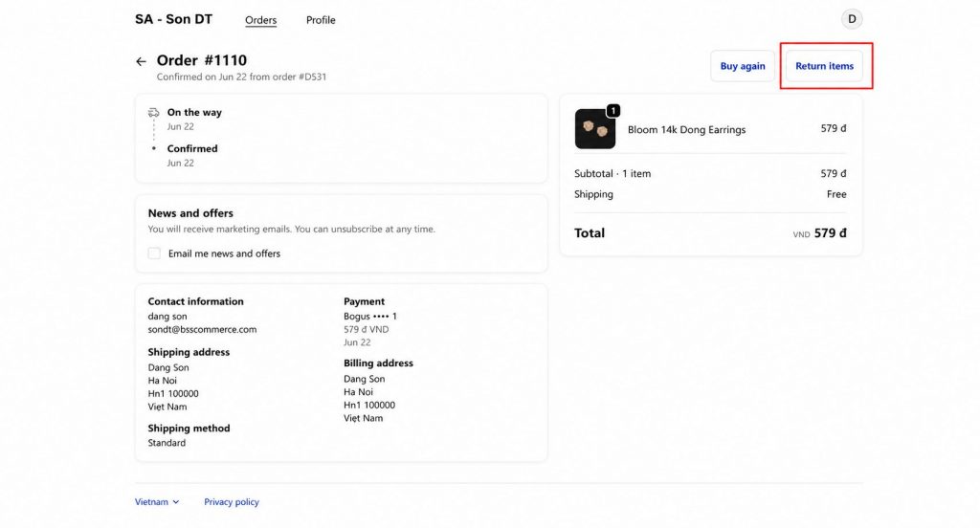The width and height of the screenshot is (980, 528).
Task: Click the Return items button
Action: (x=824, y=66)
